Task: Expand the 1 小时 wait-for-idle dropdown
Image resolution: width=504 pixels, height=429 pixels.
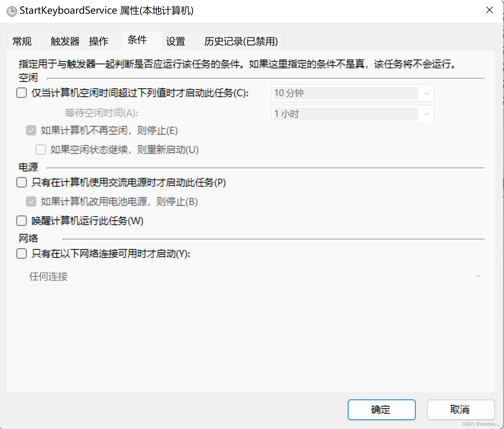Action: [x=353, y=114]
